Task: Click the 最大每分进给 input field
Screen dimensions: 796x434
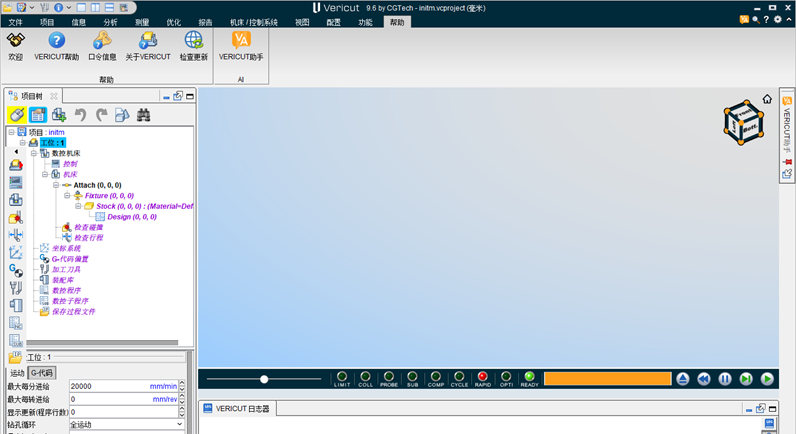Action: (123, 386)
